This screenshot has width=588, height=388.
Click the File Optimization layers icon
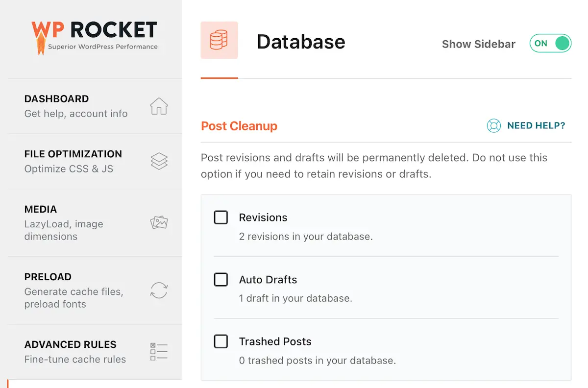(159, 161)
